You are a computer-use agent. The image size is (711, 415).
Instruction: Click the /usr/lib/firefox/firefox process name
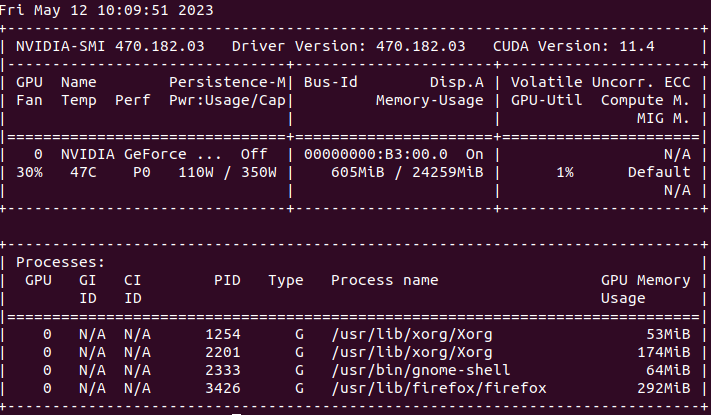pyautogui.click(x=439, y=388)
